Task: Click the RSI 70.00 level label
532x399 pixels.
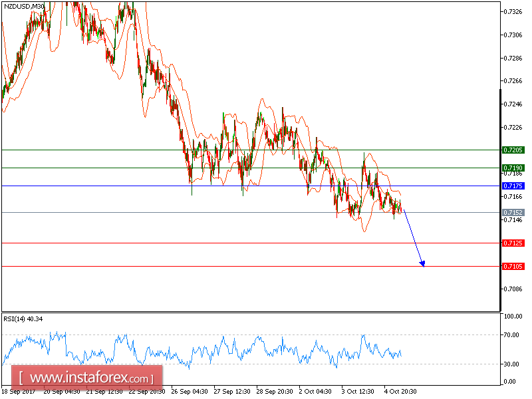Action: (511, 335)
